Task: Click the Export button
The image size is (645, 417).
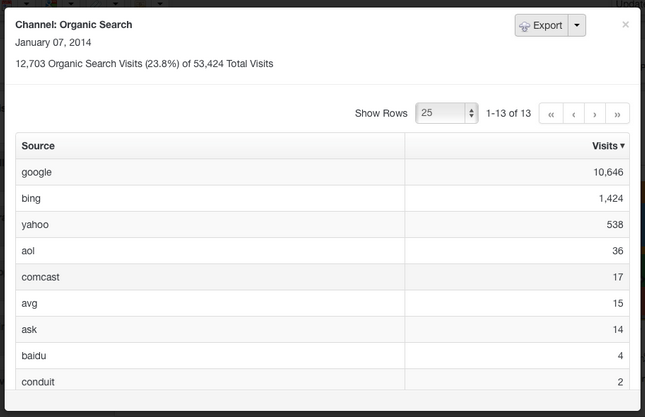Action: coord(541,25)
